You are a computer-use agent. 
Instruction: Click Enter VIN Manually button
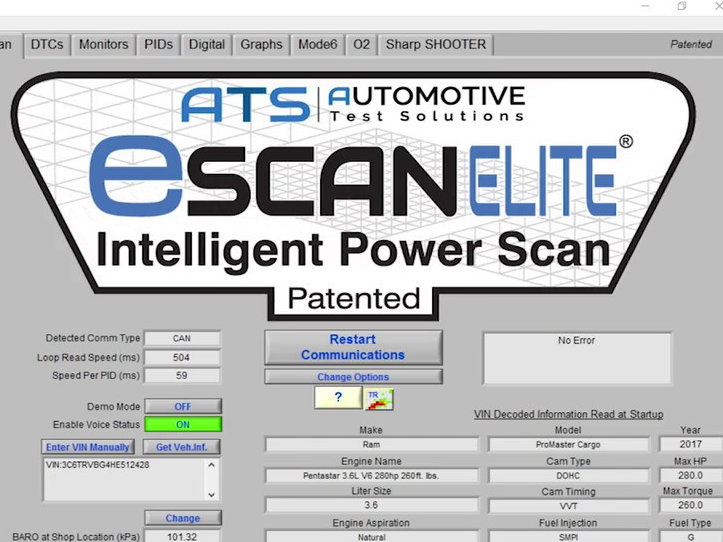click(x=88, y=447)
